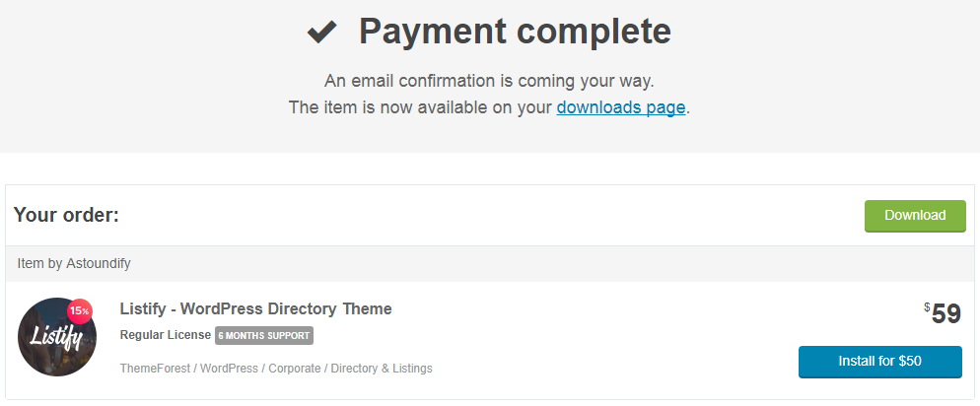Navigate to Directory & Listings category
The width and height of the screenshot is (980, 406).
[382, 369]
